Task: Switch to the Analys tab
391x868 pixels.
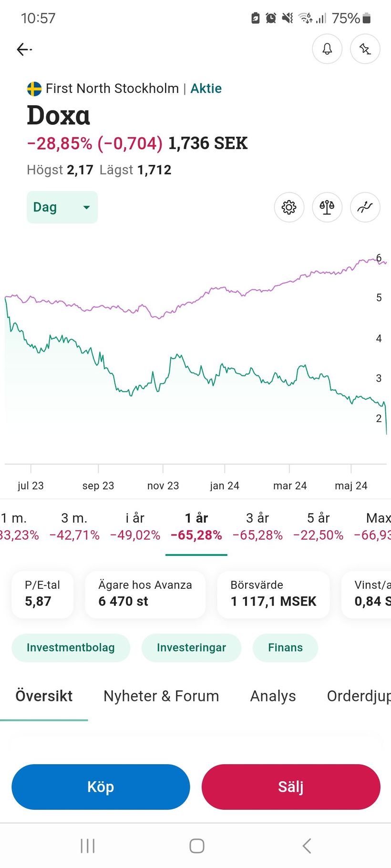Action: click(273, 696)
